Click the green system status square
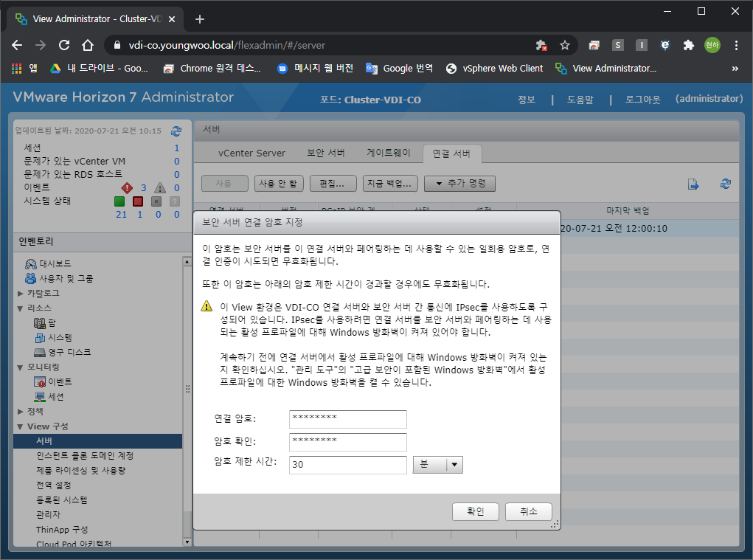 click(119, 201)
